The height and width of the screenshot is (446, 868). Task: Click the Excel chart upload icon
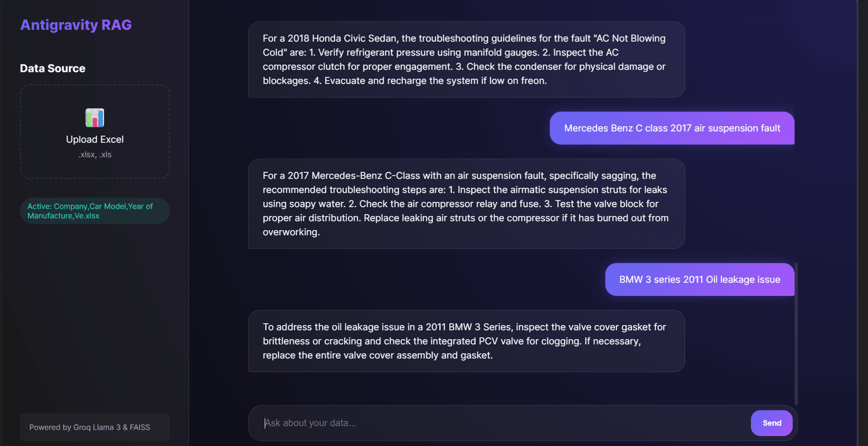pyautogui.click(x=95, y=117)
